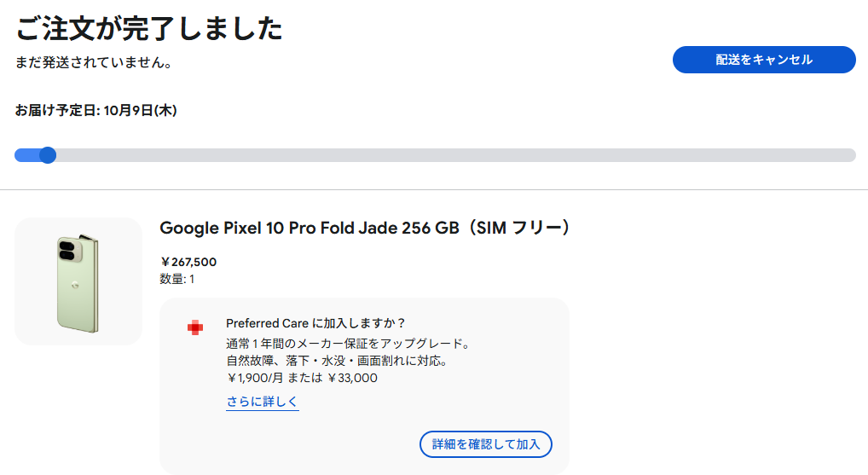868x475 pixels.
Task: Click the まだ発送されていません status text
Action: coord(94,63)
